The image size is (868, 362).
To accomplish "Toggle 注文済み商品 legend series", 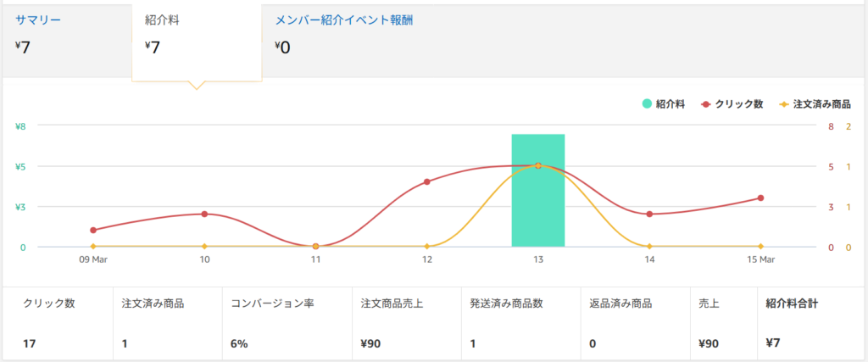I will [x=821, y=104].
